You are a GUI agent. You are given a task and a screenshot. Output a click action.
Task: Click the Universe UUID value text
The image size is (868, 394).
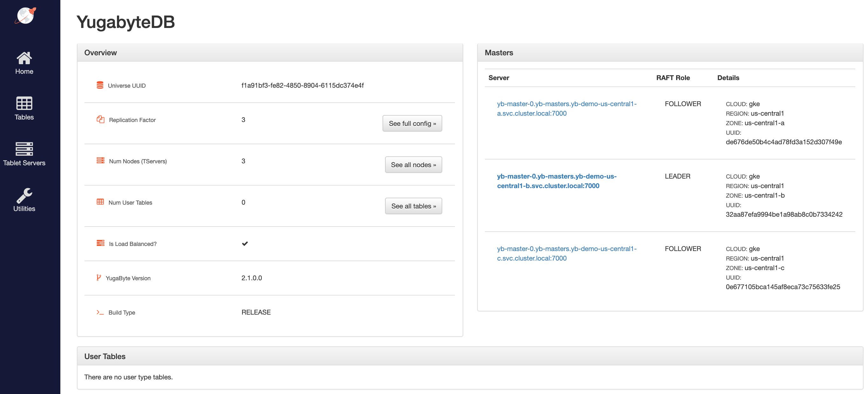point(302,85)
